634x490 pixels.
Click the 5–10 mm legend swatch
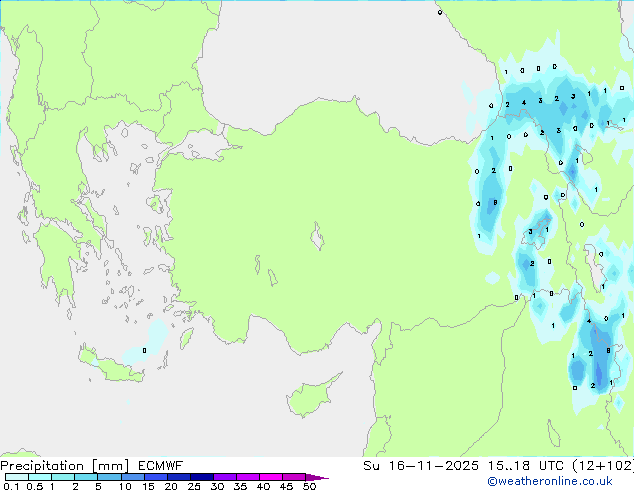[109, 477]
